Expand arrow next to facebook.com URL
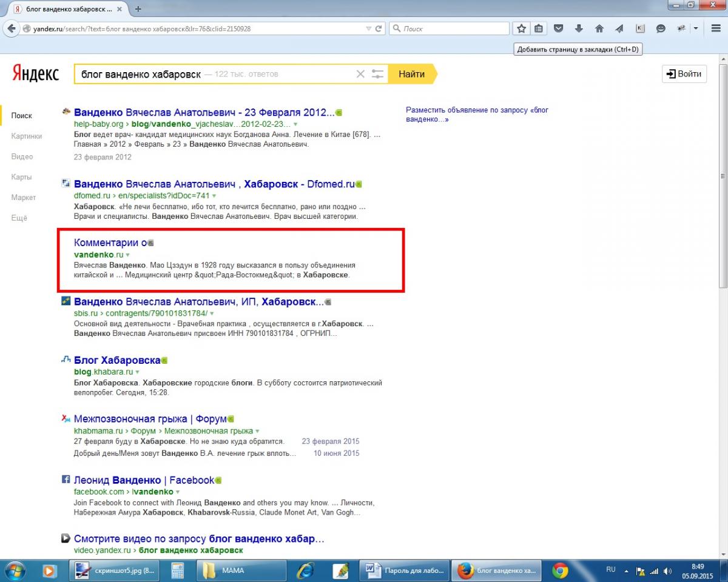The width and height of the screenshot is (728, 582). tap(178, 492)
